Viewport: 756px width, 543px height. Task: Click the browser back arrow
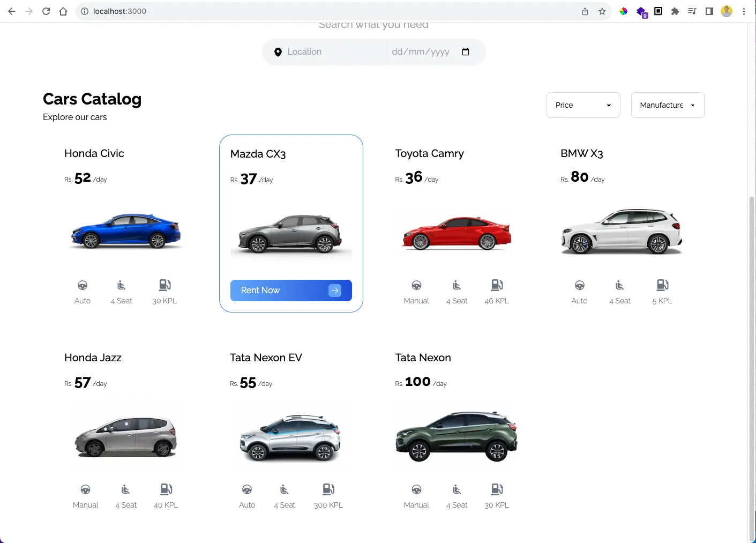click(x=12, y=11)
